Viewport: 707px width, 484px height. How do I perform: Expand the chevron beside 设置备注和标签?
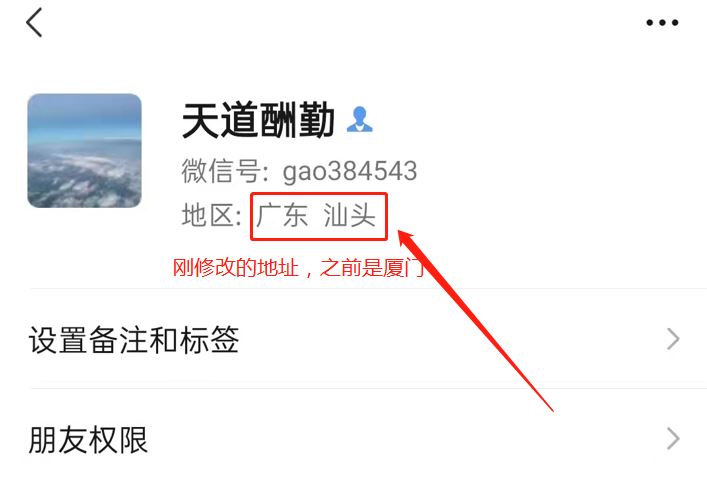673,339
